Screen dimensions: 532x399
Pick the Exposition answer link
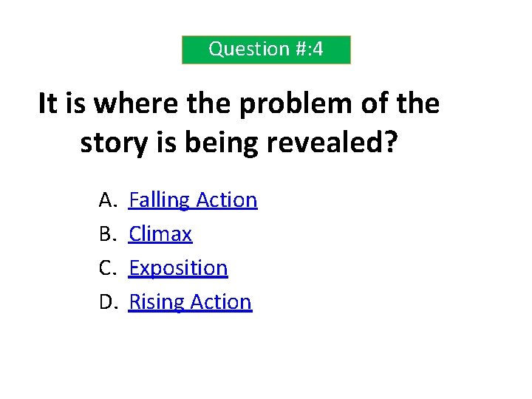pos(178,268)
